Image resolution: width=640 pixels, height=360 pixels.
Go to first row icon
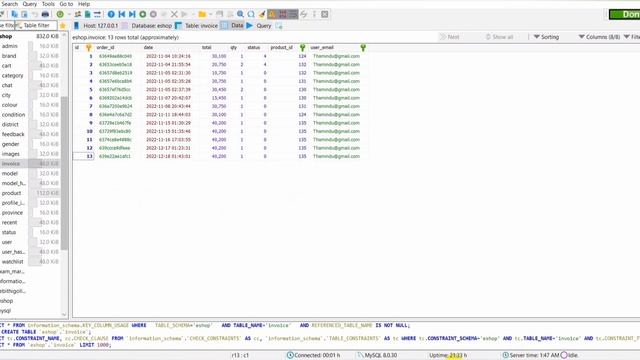122,14
